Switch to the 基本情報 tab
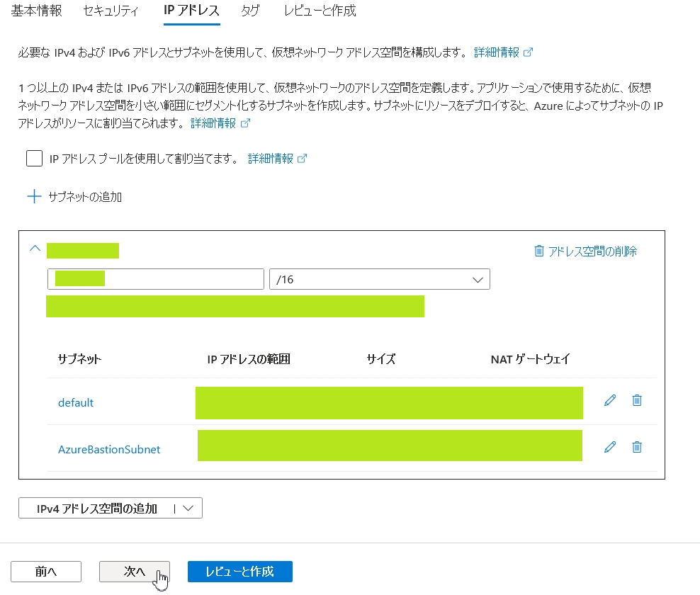The width and height of the screenshot is (700, 595). [36, 11]
